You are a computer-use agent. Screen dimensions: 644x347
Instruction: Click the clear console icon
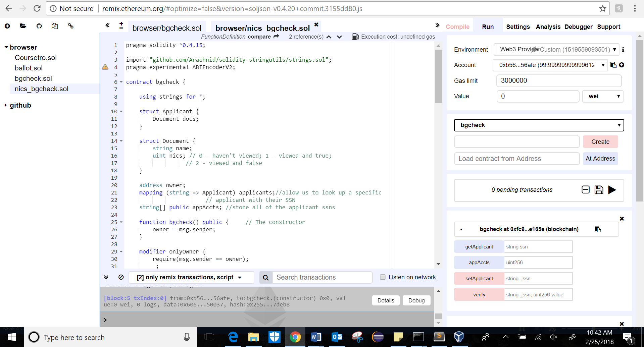(121, 277)
